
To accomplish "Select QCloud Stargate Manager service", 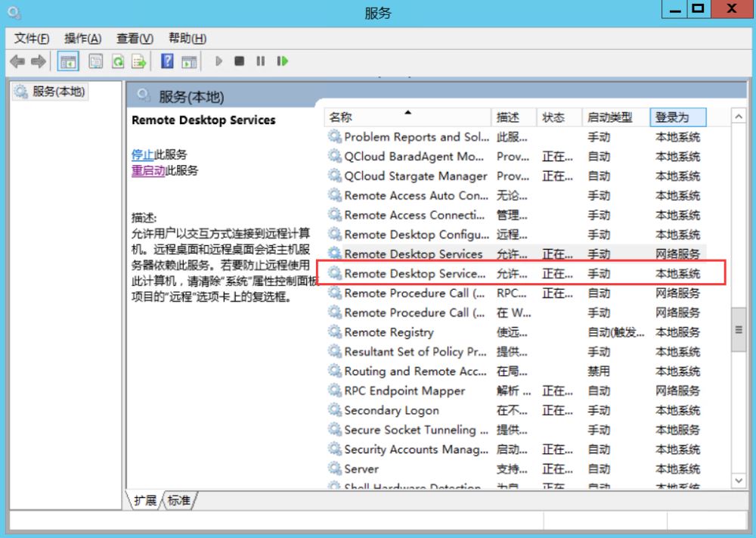I will (x=516, y=176).
